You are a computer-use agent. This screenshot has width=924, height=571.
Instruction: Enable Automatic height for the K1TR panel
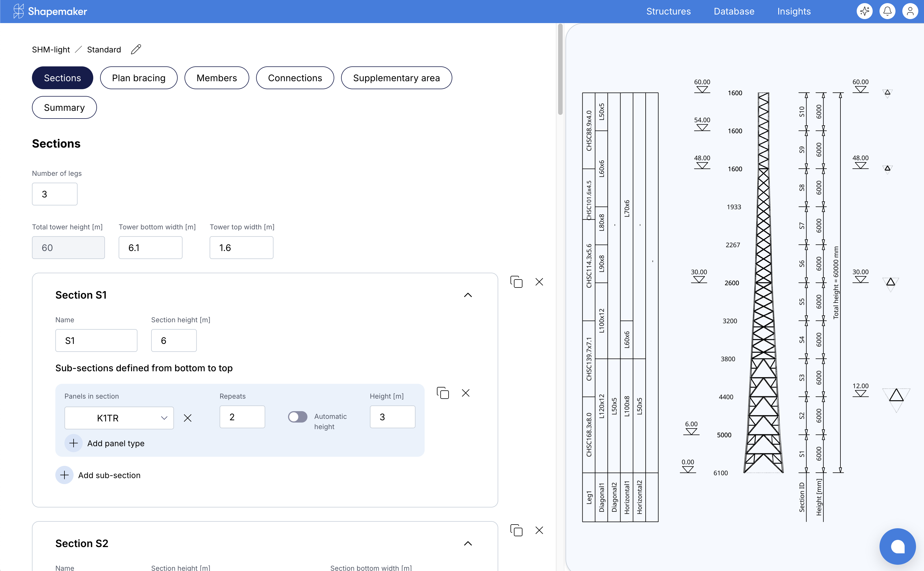[298, 417]
